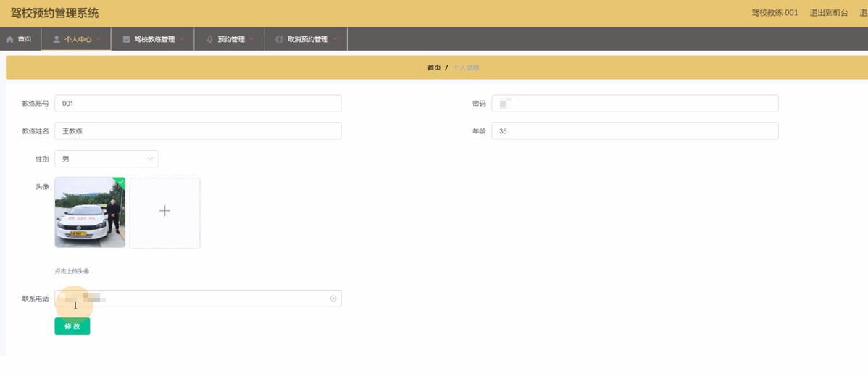Click the 教练姓名 input field

[199, 131]
